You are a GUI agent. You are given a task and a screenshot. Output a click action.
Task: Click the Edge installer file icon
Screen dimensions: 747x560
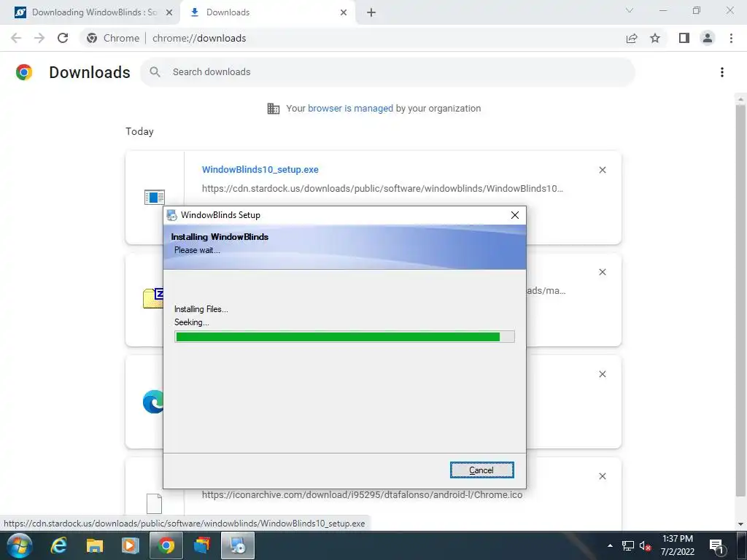(x=153, y=402)
